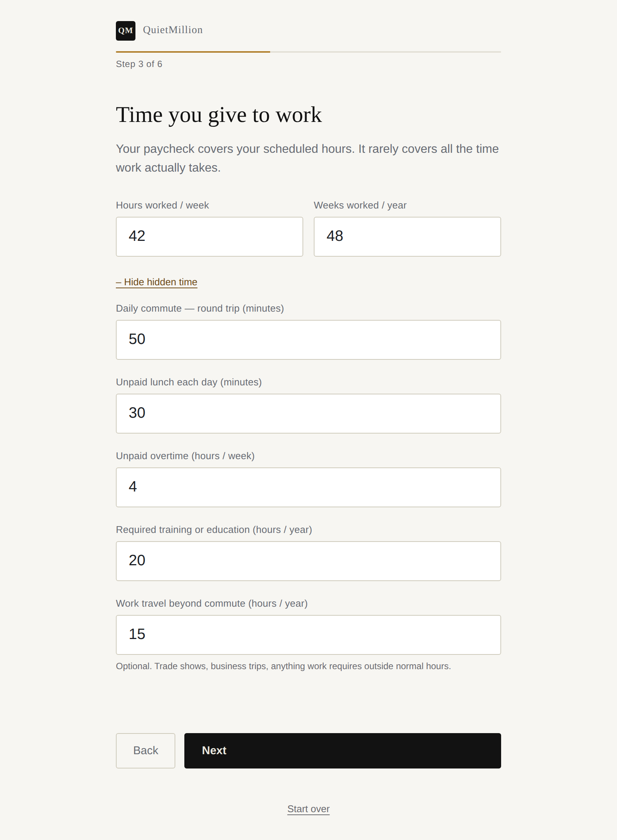617x840 pixels.
Task: Click the Start over link
Action: click(308, 809)
